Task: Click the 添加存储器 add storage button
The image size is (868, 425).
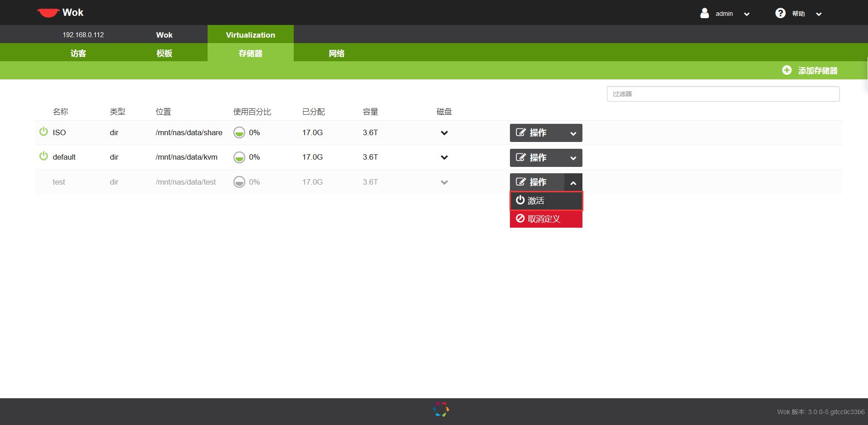Action: coord(810,70)
